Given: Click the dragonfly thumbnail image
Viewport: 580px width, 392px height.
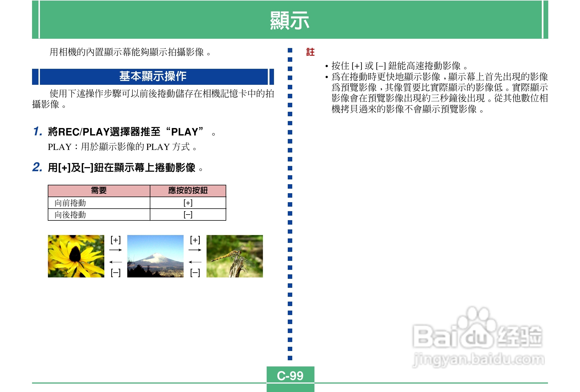Looking at the screenshot, I should pos(235,256).
